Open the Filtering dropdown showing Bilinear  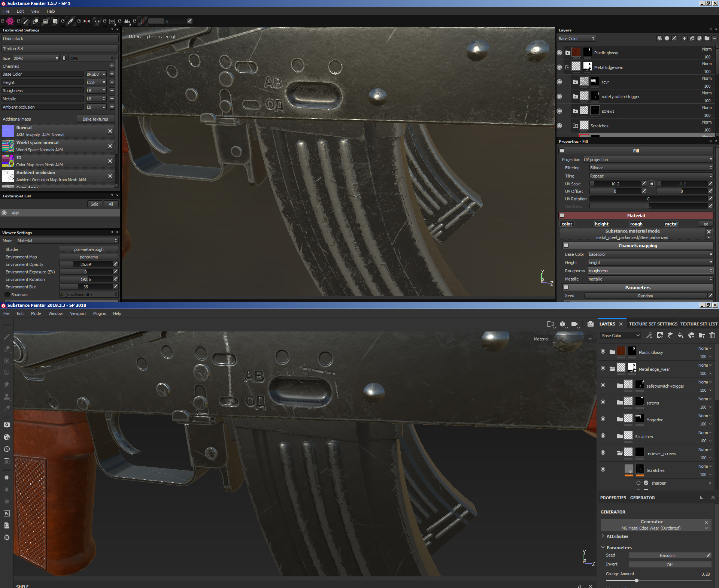point(651,168)
